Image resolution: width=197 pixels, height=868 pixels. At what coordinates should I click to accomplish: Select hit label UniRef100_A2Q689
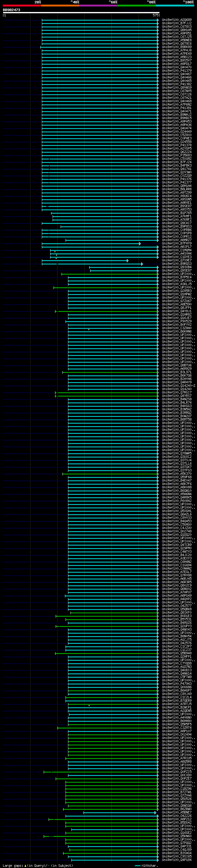(177, 20)
